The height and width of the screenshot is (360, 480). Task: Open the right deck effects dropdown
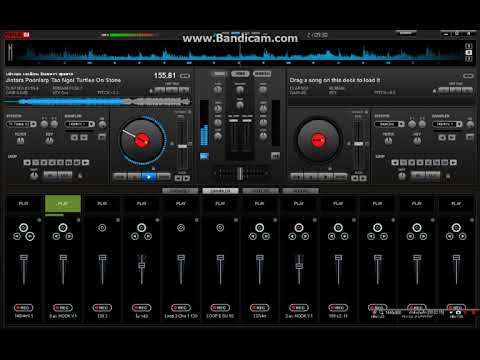pos(389,124)
